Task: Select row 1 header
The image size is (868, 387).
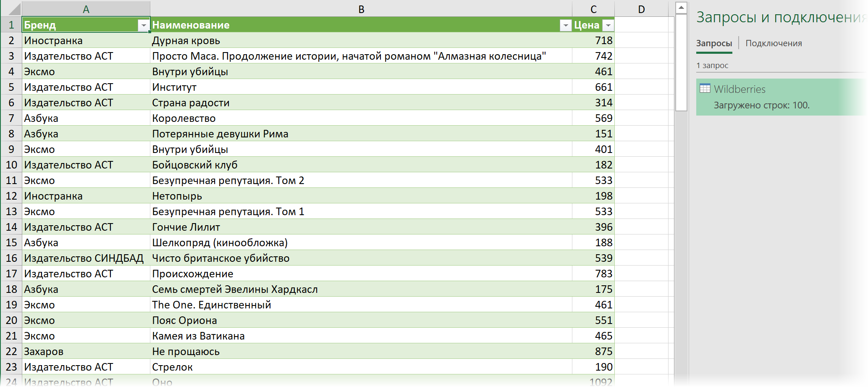Action: point(11,25)
